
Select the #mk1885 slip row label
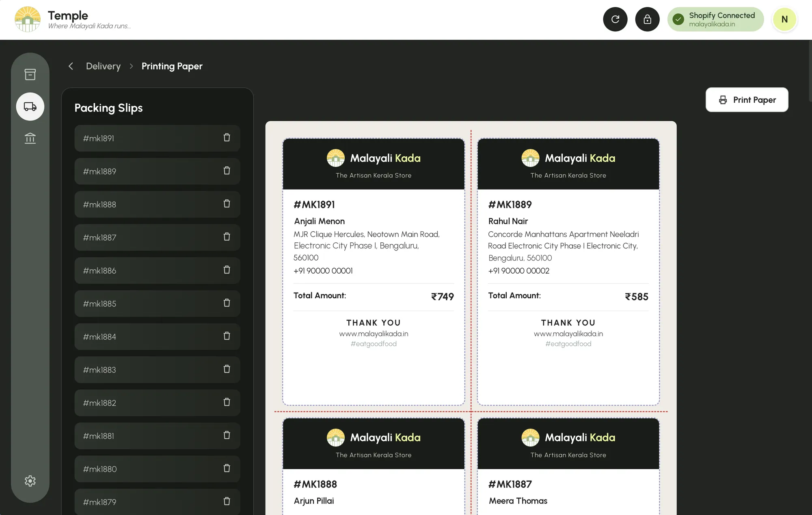(99, 304)
